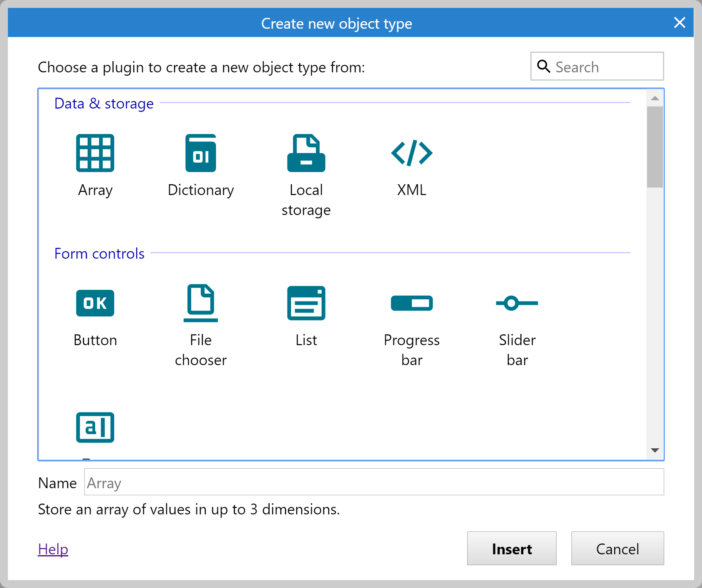Click the search magnifier icon
This screenshot has height=588, width=702.
[x=544, y=66]
